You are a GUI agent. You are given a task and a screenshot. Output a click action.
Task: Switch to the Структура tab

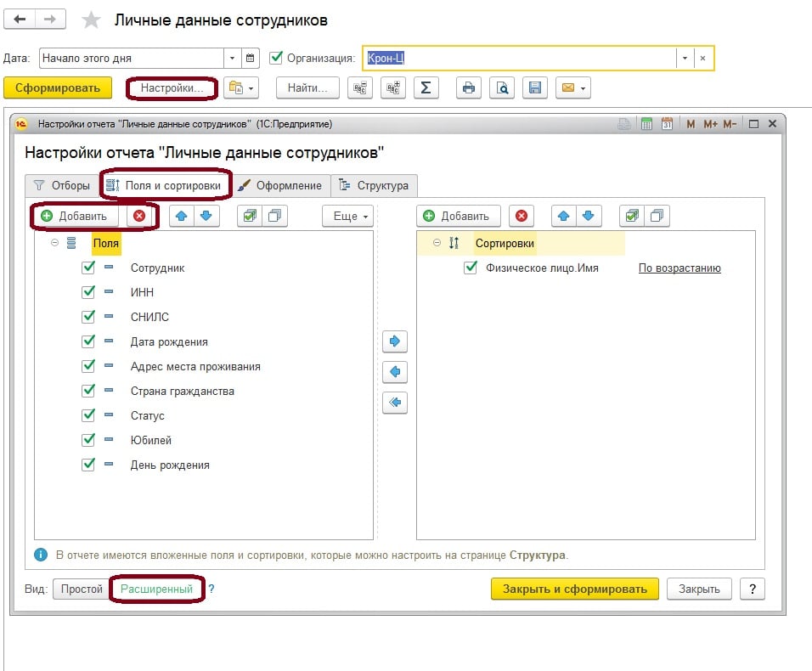pyautogui.click(x=374, y=185)
